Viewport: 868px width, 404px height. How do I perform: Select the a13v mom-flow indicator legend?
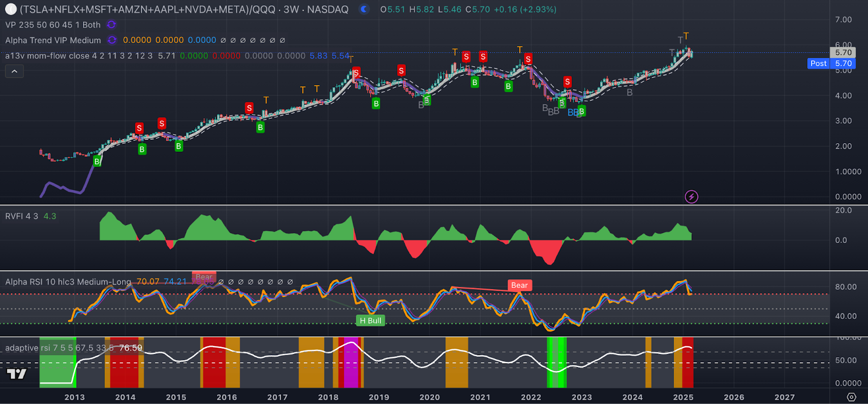coord(79,56)
